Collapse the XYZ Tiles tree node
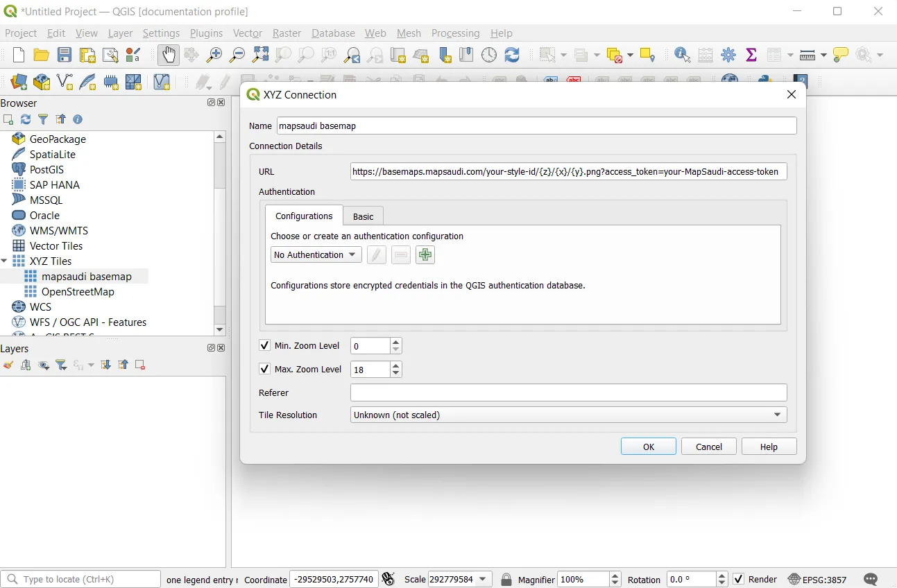 coord(5,261)
